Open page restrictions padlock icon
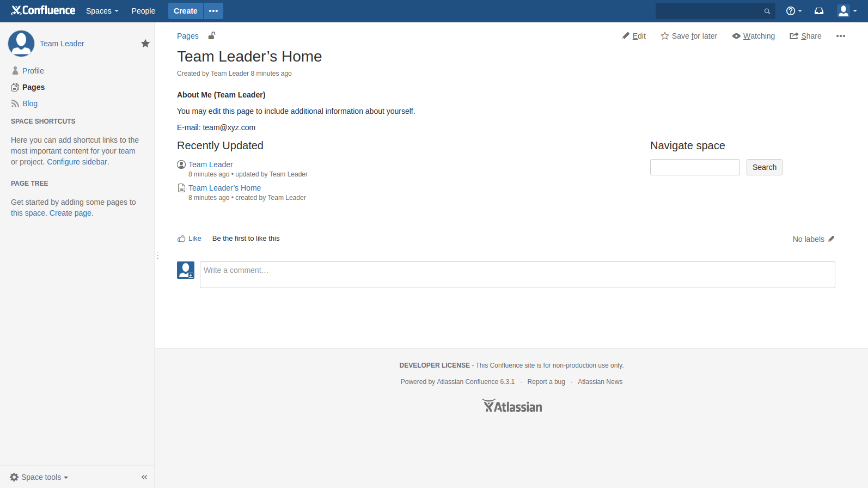Viewport: 868px width, 488px height. tap(212, 36)
